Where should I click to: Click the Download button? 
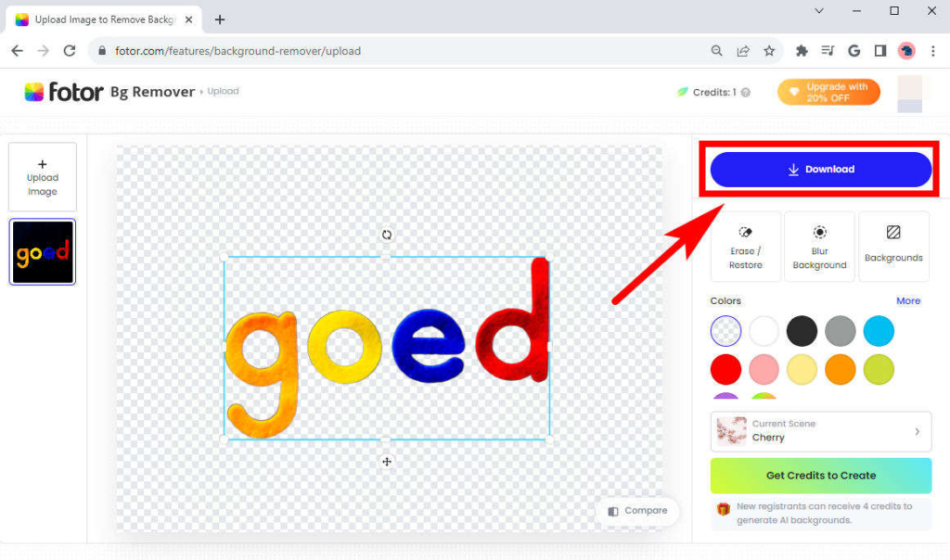tap(820, 169)
